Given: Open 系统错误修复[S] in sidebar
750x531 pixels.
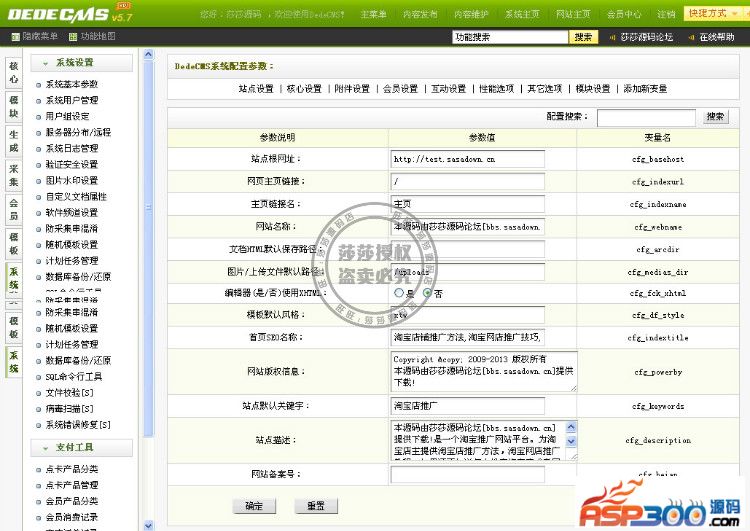Looking at the screenshot, I should 77,425.
